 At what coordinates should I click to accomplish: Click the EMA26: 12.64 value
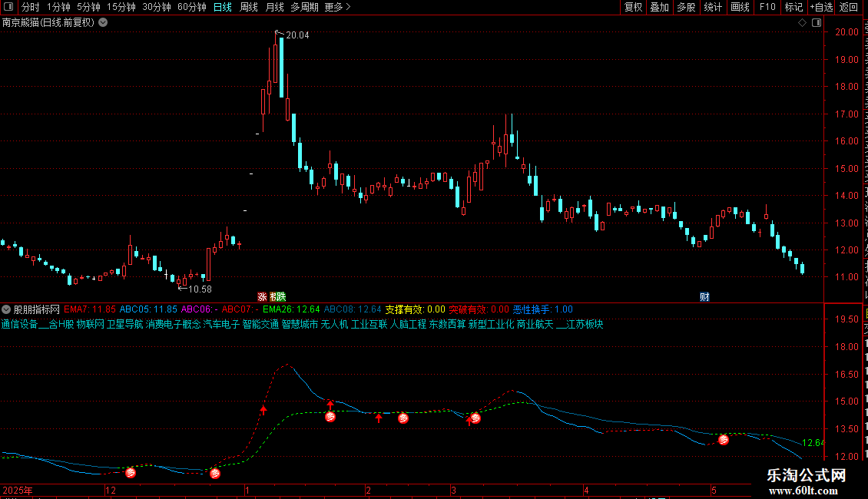[291, 309]
